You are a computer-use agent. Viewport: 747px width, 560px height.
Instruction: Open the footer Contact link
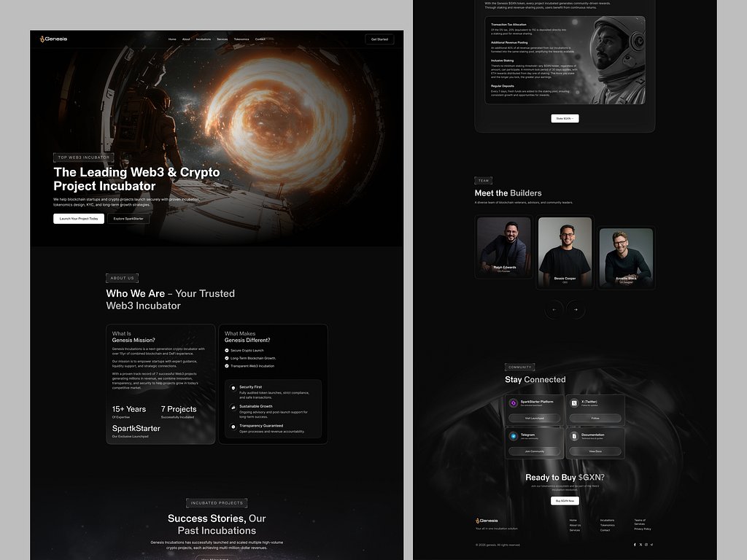point(605,530)
